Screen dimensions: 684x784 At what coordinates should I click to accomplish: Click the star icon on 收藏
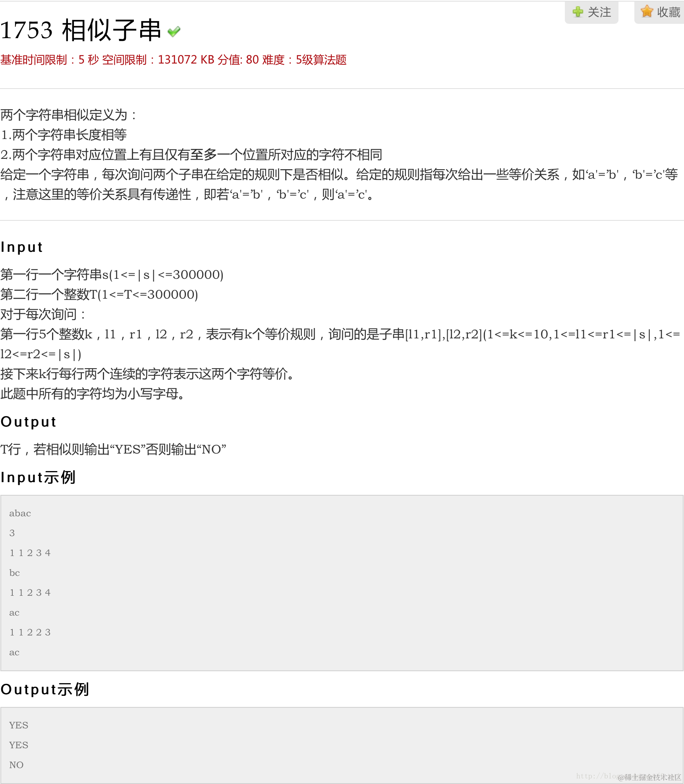pos(647,12)
